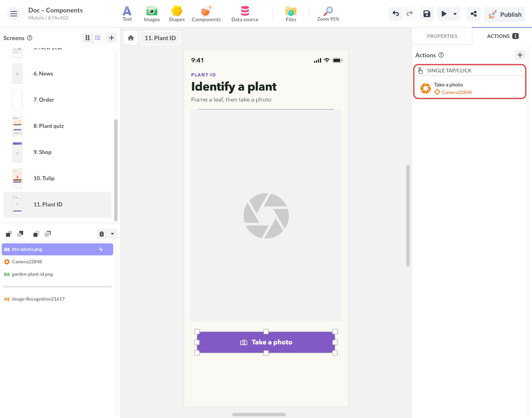Add a new action with plus
This screenshot has height=418, width=532.
coord(520,55)
